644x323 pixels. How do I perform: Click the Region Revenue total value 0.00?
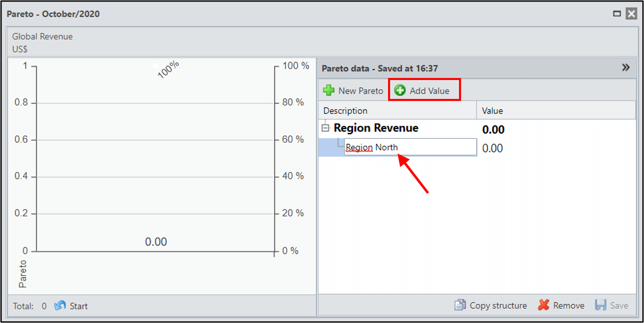(493, 130)
